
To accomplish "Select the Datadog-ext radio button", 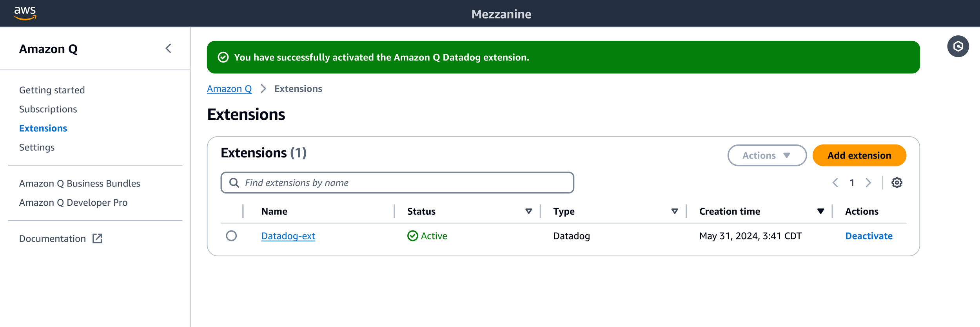I will click(231, 236).
